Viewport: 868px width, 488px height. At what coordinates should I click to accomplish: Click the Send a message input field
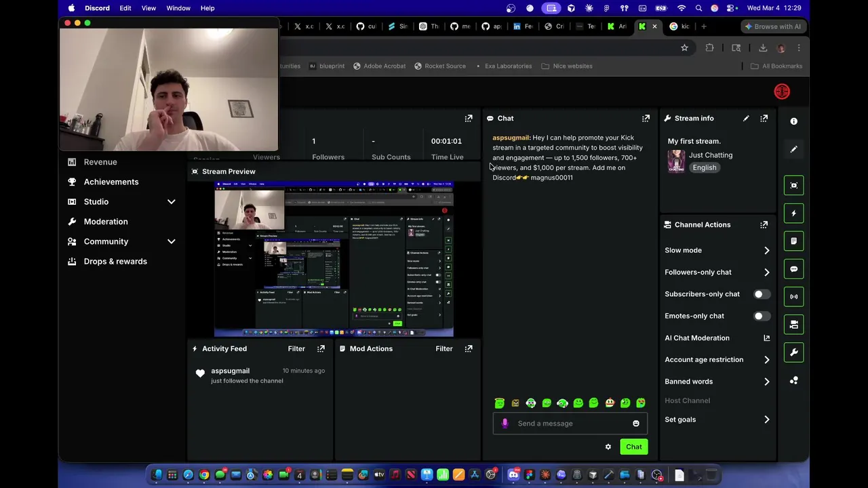click(570, 424)
